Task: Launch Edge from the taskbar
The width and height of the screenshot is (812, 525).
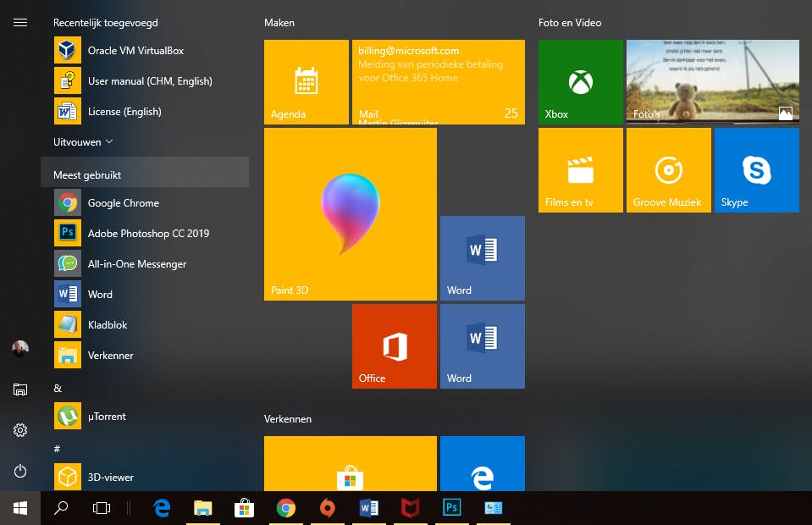Action: pyautogui.click(x=162, y=508)
